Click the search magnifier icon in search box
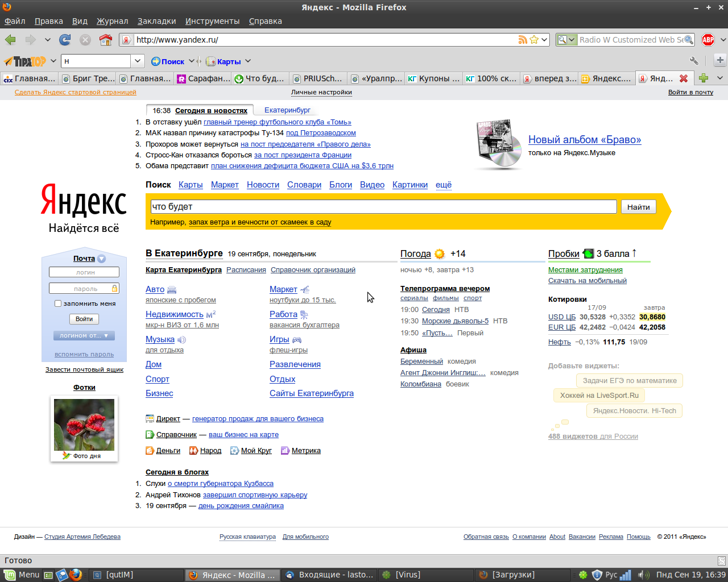The width and height of the screenshot is (728, 582). pyautogui.click(x=689, y=40)
